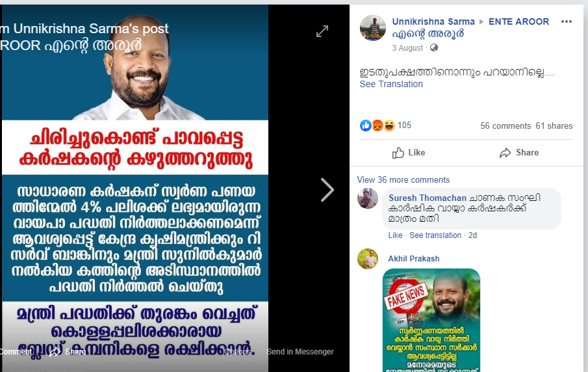
Task: Open Akhil Prakash's Fake News image
Action: tap(431, 320)
